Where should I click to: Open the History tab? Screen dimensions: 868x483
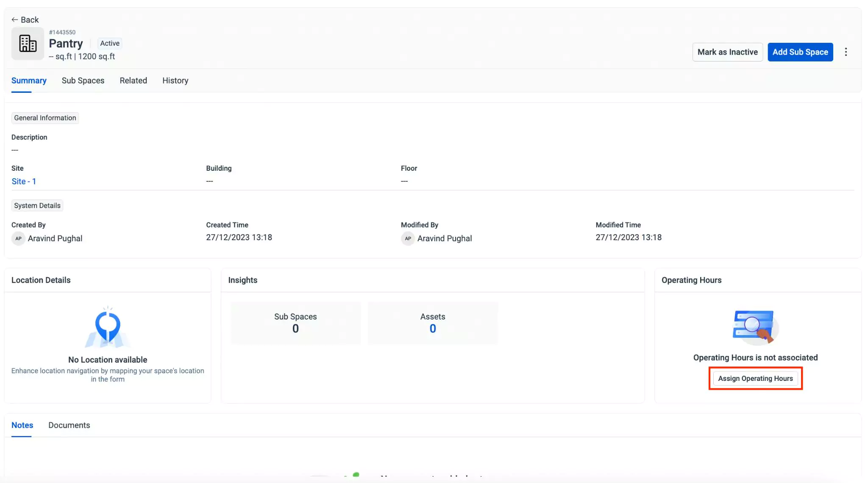point(175,80)
